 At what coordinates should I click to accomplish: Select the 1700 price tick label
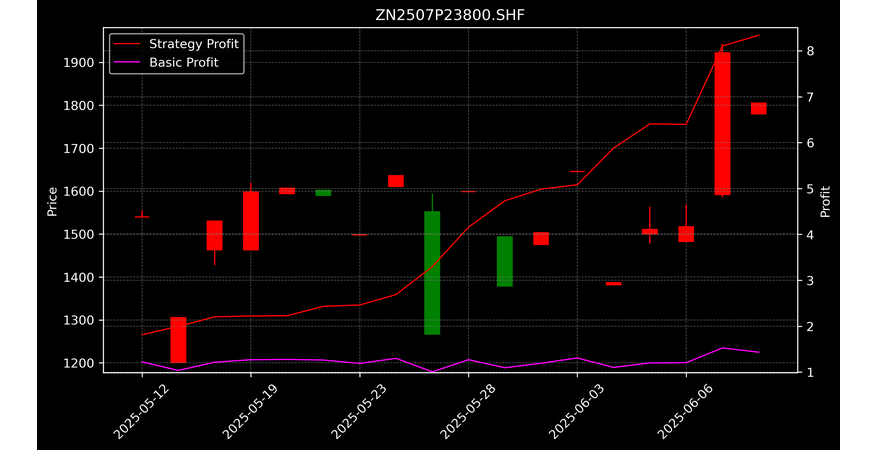80,148
